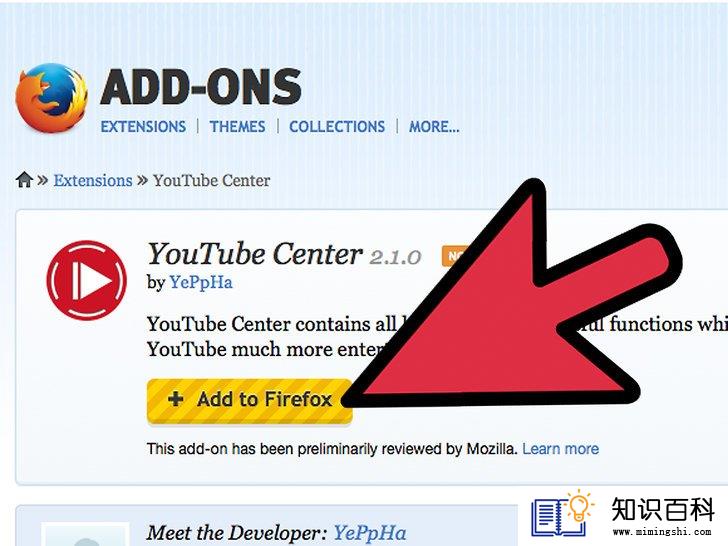The width and height of the screenshot is (728, 546).
Task: Open the COLLECTIONS menu
Action: tap(337, 127)
